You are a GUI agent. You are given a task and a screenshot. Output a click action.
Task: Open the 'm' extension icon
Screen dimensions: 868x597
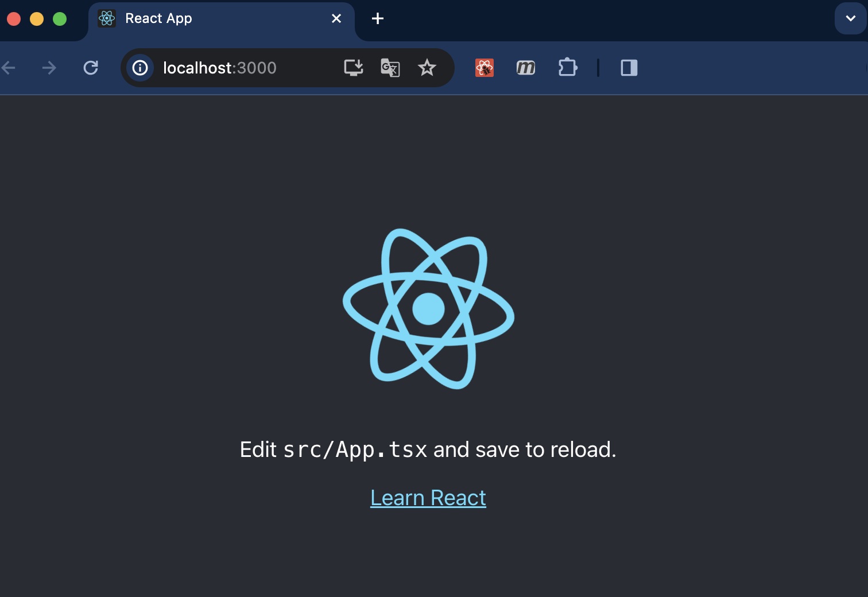point(526,68)
